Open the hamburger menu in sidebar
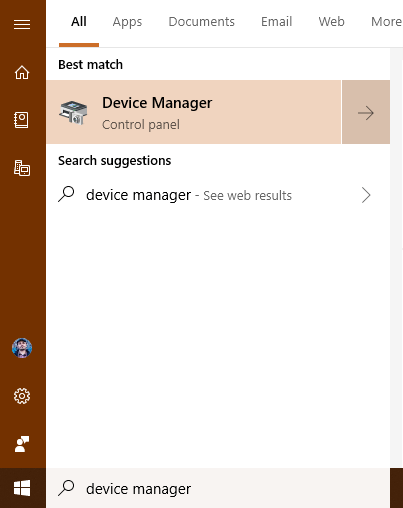 22,24
